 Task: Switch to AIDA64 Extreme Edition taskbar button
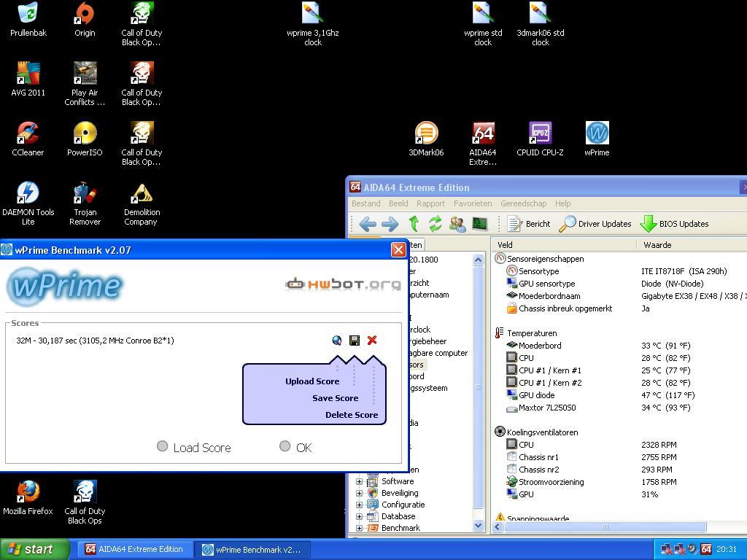click(134, 549)
